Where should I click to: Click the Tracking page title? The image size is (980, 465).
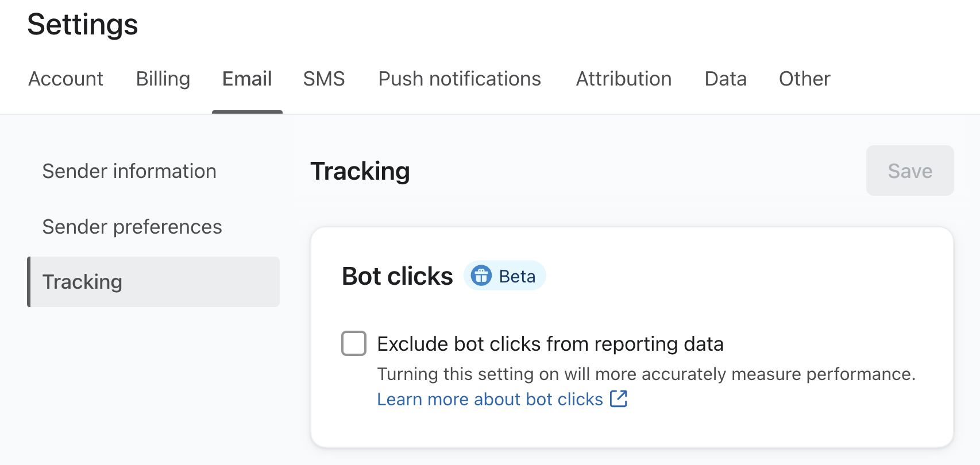tap(360, 170)
